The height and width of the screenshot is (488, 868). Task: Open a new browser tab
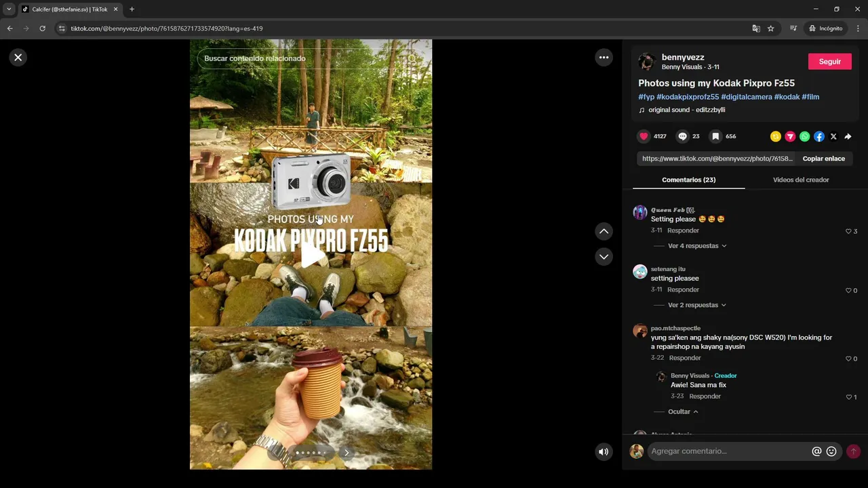[132, 9]
